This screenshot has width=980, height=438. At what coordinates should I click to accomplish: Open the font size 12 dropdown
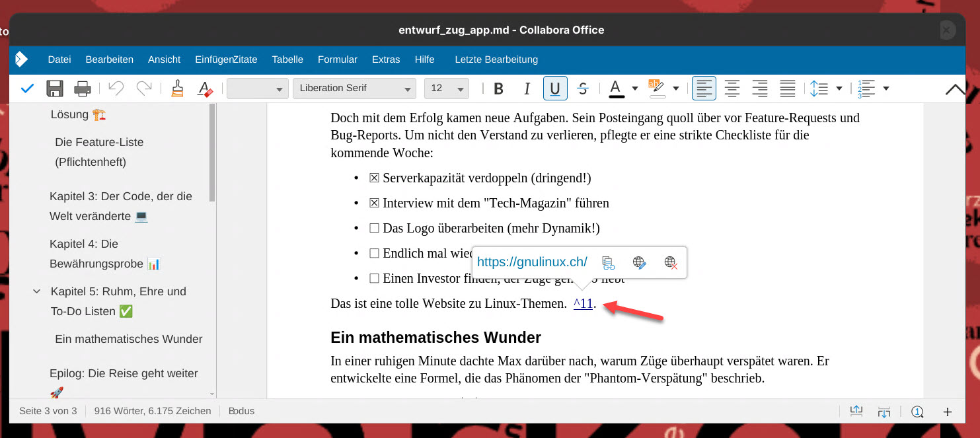coord(461,89)
